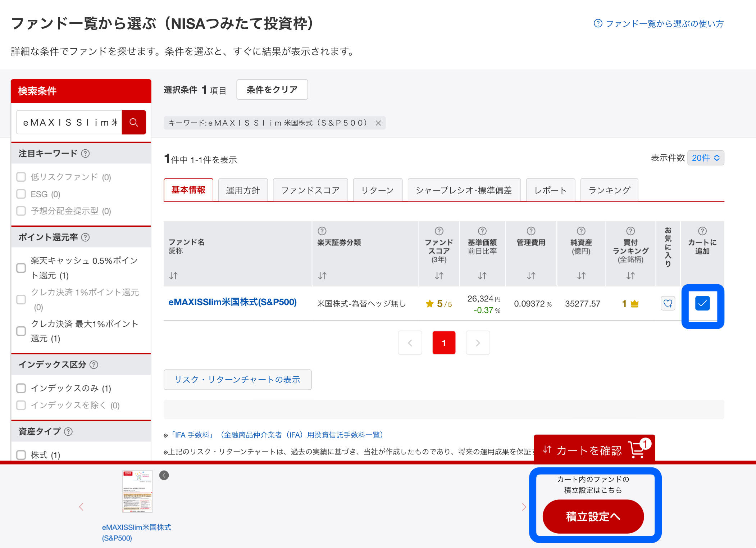Switch to リターン tab
The height and width of the screenshot is (548, 756).
378,190
